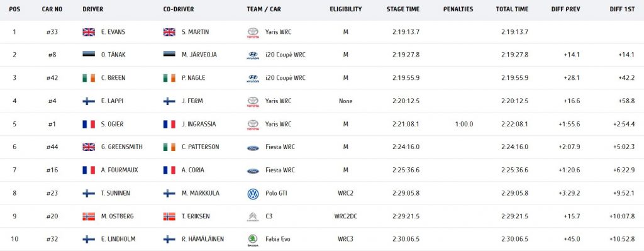Select car number #44 in the table
The height and width of the screenshot is (251, 644).
pos(52,147)
